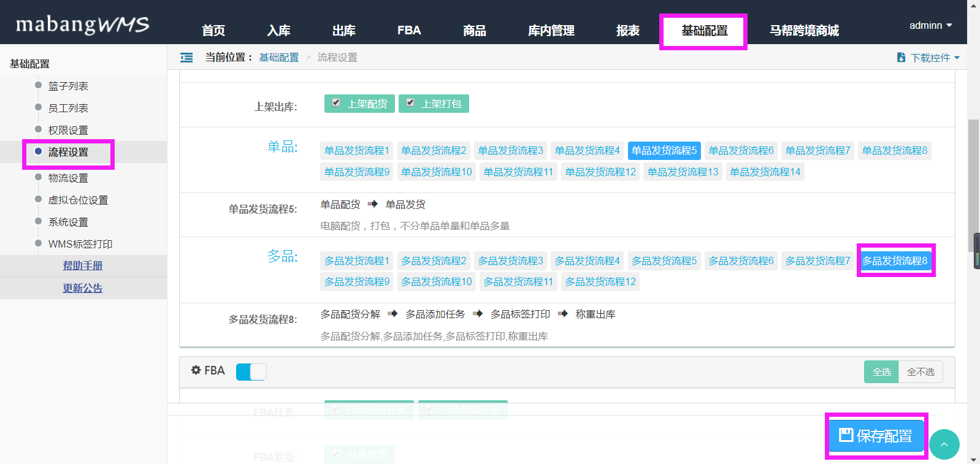Screen dimensions: 980x464
Task: Go to the 首页 menu
Action: 213,31
